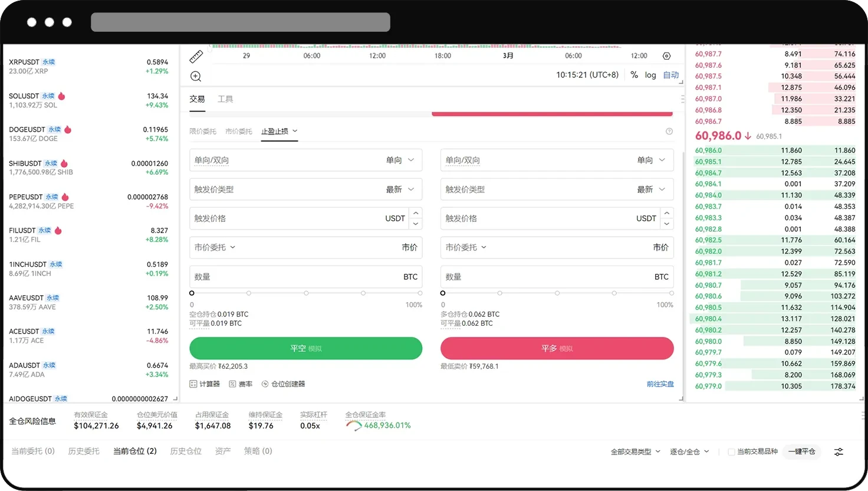Toggle the 当前交易品种 checkbox
The width and height of the screenshot is (868, 491).
click(x=731, y=452)
